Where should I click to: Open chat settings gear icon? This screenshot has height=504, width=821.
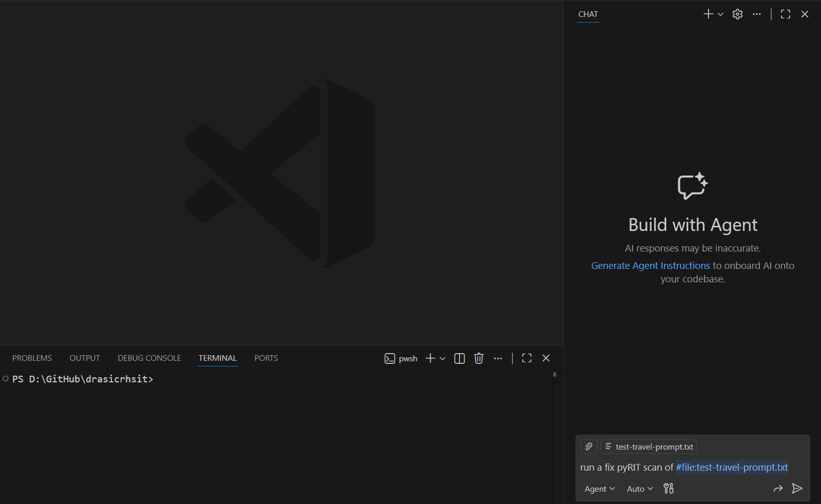tap(737, 14)
